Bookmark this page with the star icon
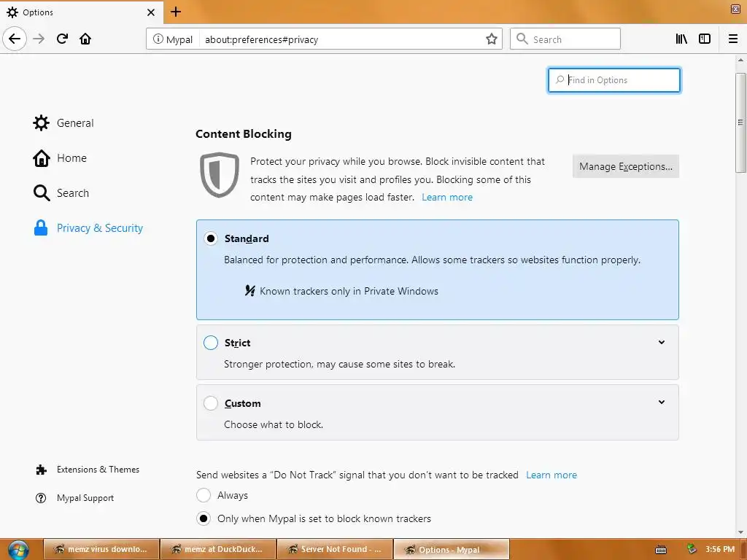 (491, 39)
